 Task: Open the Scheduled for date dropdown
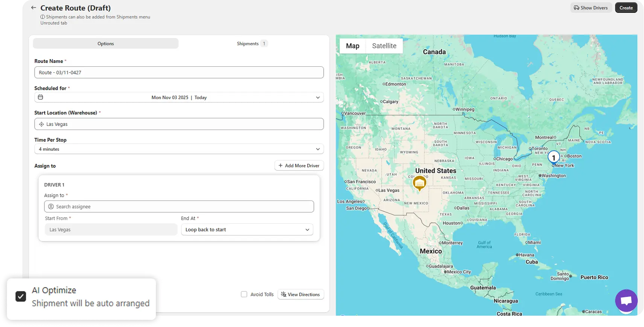[179, 97]
